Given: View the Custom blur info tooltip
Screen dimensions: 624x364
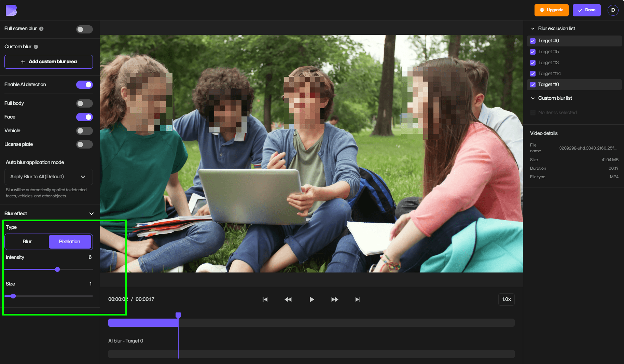Looking at the screenshot, I should pyautogui.click(x=36, y=46).
